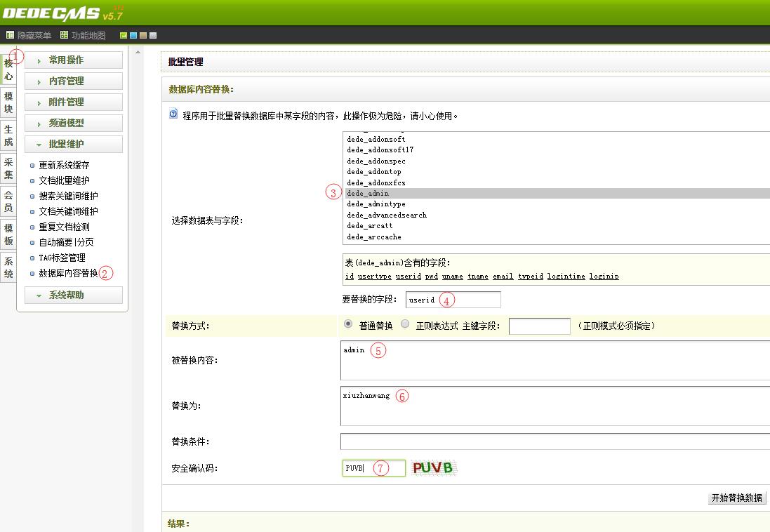
Task: Open the 会员 side tab
Action: point(8,201)
